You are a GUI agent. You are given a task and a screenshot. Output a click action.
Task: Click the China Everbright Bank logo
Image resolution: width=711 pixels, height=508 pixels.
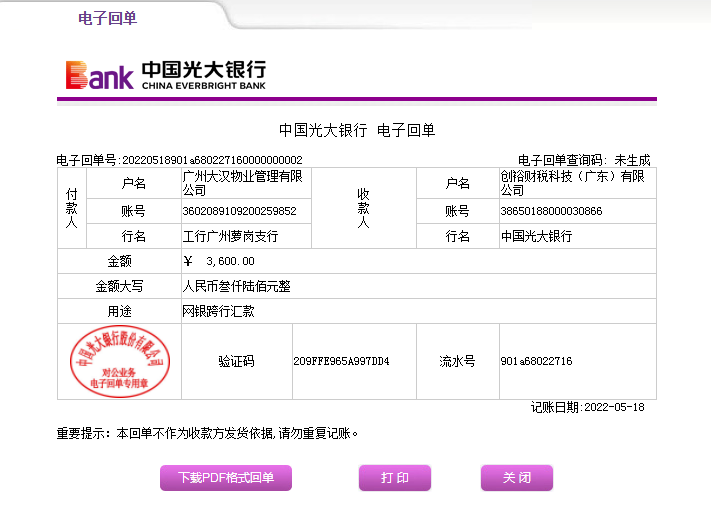[x=166, y=75]
